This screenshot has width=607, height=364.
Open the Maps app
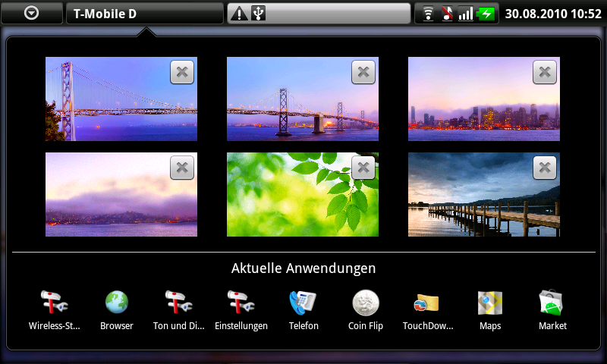click(x=490, y=304)
